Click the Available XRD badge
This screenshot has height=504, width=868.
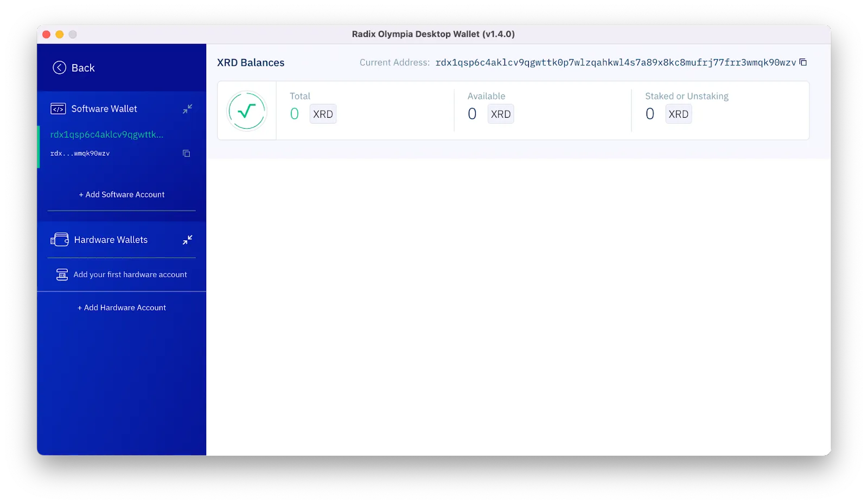coord(501,114)
